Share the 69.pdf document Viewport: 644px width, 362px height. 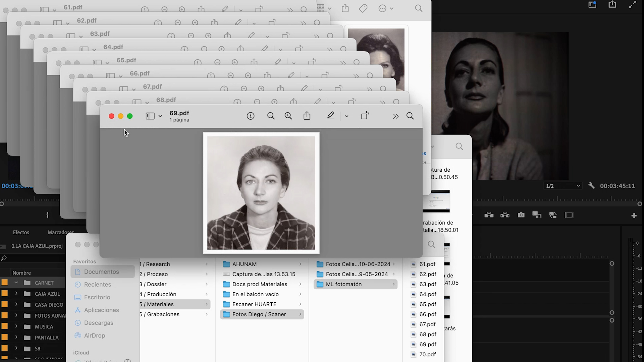(307, 116)
